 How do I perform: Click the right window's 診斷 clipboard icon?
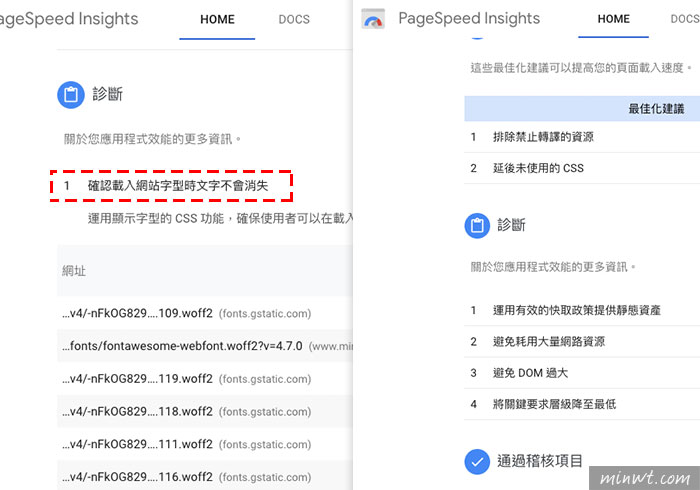[477, 225]
